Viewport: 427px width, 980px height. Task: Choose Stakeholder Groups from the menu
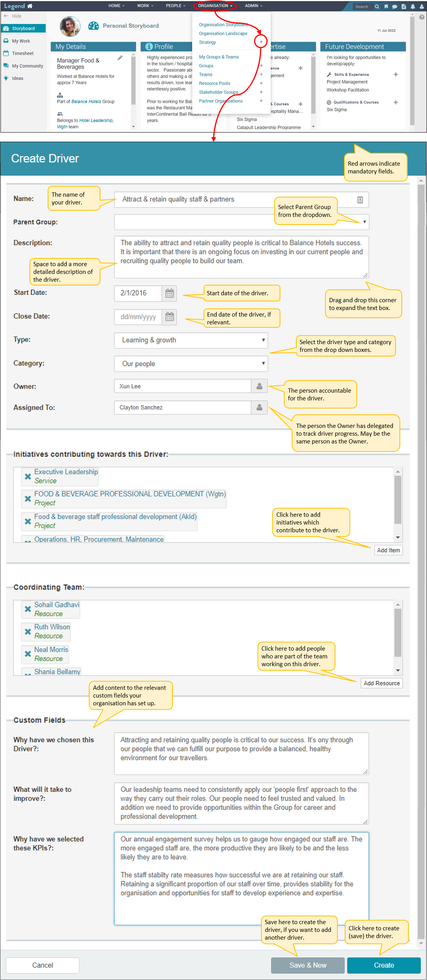[x=218, y=92]
